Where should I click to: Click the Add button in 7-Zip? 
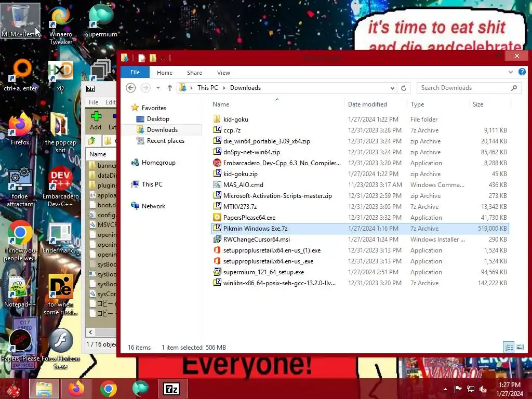click(96, 121)
